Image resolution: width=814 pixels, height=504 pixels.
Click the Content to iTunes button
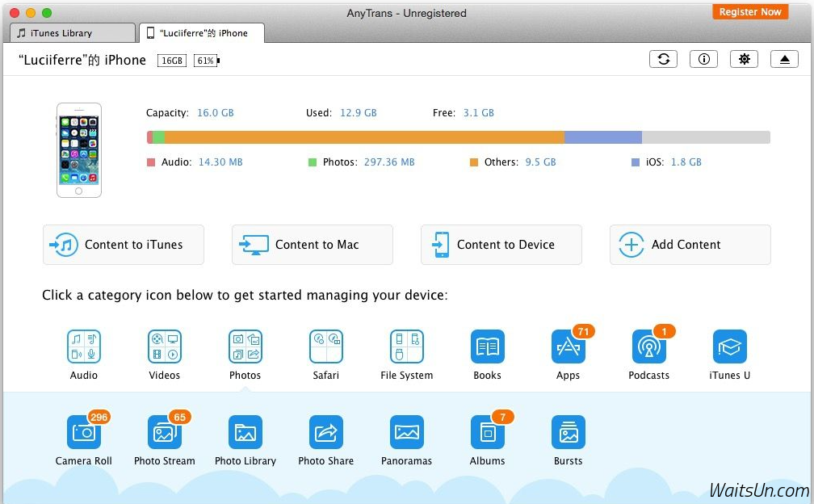(x=124, y=245)
